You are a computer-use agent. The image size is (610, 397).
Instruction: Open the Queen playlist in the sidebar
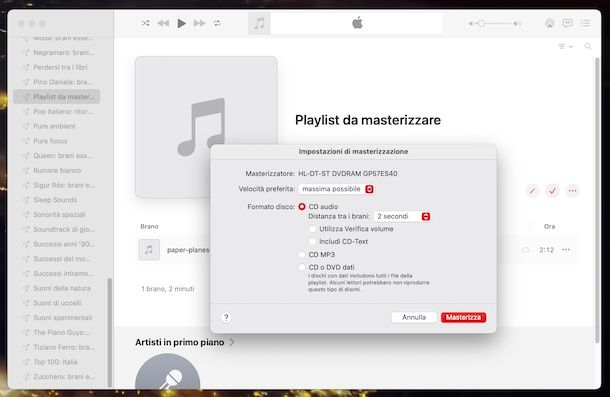[x=57, y=156]
